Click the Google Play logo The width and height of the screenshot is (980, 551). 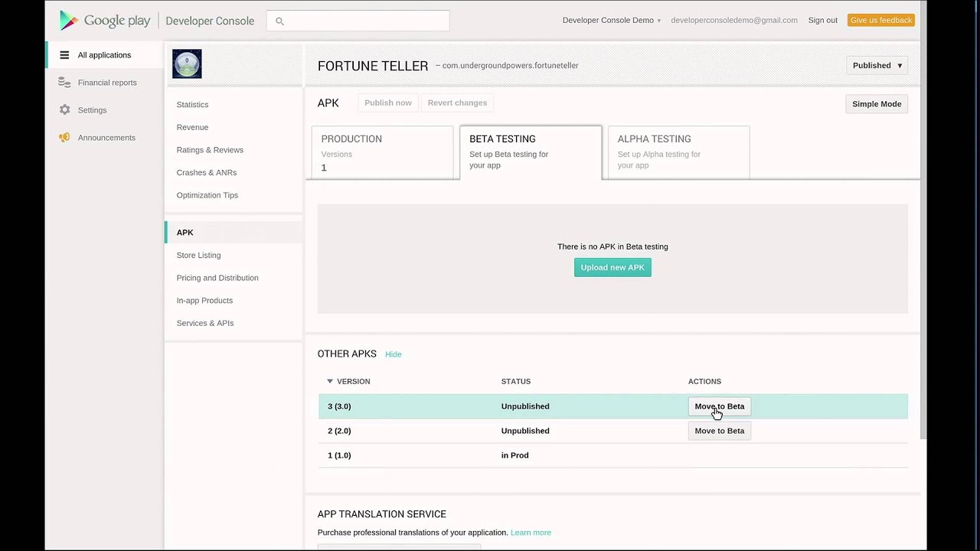pyautogui.click(x=105, y=21)
